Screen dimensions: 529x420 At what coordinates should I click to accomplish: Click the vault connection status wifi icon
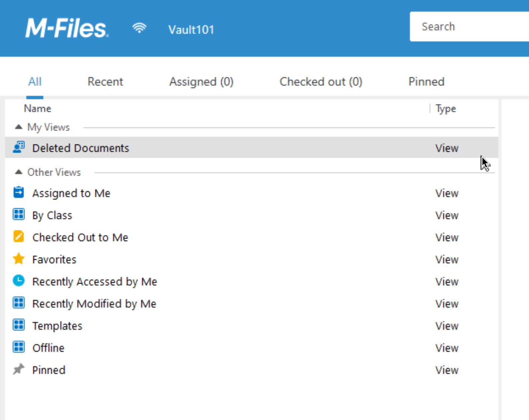click(139, 28)
